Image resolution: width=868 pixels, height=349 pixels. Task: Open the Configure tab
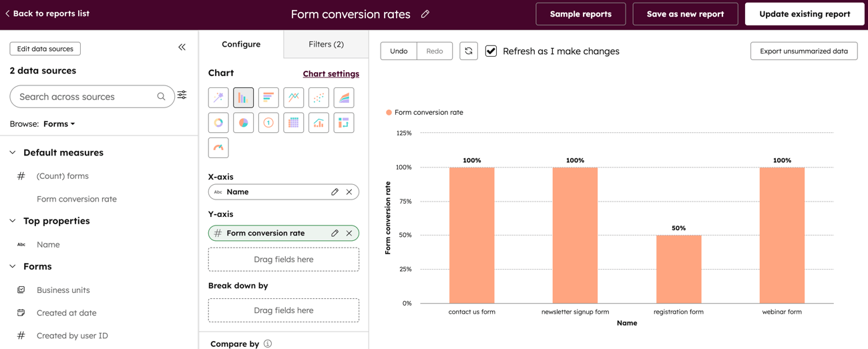[241, 44]
